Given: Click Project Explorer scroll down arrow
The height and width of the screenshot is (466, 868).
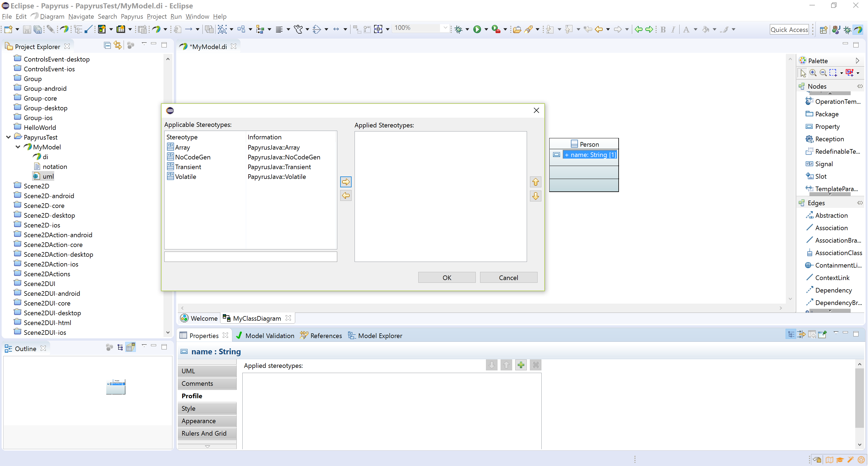Looking at the screenshot, I should tap(168, 332).
